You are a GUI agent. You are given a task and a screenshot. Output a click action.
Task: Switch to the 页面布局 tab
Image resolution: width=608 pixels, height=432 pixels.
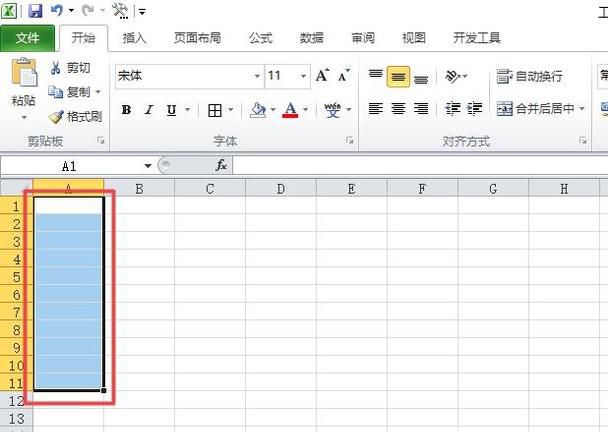click(x=197, y=38)
